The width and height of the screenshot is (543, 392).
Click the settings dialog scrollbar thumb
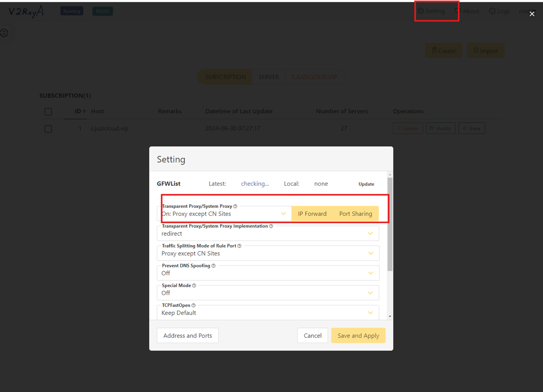(390, 224)
